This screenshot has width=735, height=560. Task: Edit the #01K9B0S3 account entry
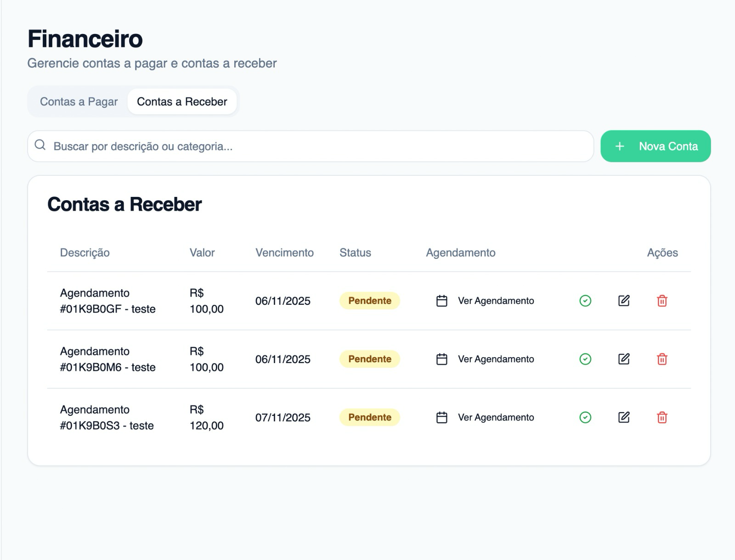[x=623, y=417]
